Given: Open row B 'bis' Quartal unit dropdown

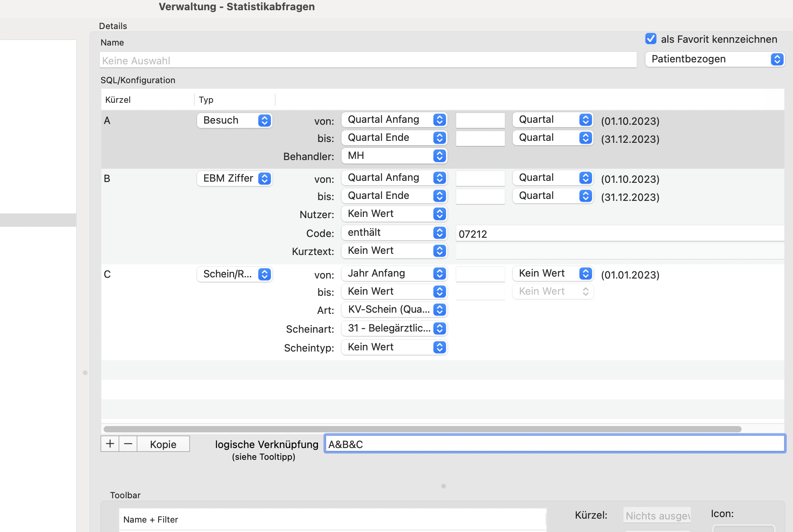Looking at the screenshot, I should point(552,196).
